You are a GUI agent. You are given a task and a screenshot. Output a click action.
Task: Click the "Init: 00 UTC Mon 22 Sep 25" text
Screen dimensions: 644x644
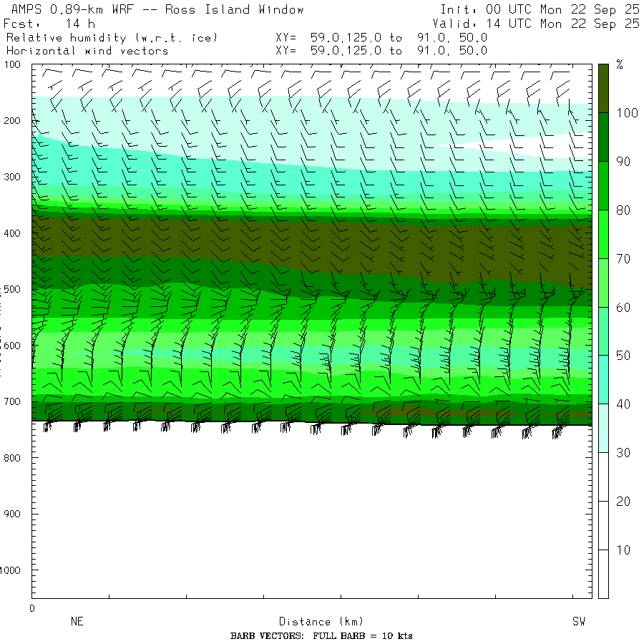click(x=540, y=9)
